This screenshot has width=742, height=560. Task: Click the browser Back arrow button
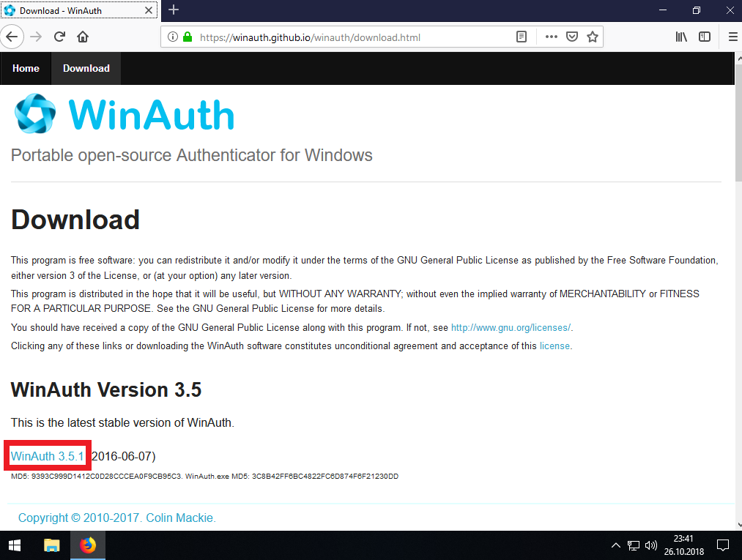pos(12,37)
